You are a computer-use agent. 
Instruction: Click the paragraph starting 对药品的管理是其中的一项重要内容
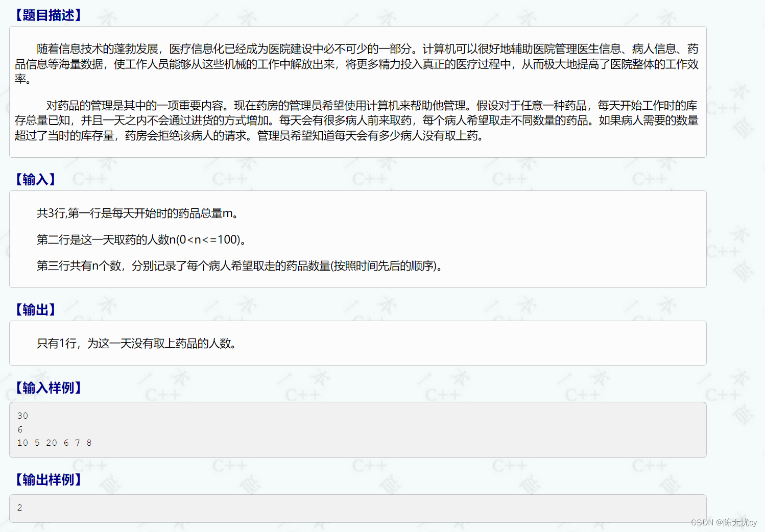(356, 120)
